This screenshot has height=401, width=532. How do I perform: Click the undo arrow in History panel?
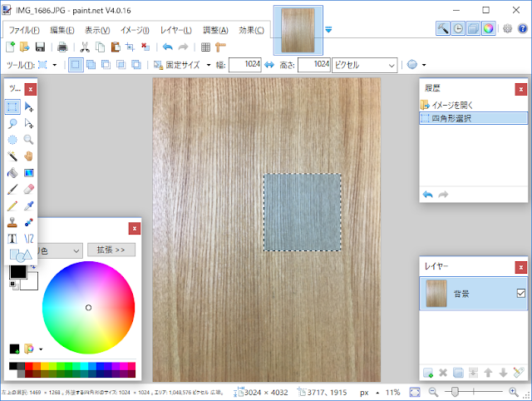click(428, 195)
